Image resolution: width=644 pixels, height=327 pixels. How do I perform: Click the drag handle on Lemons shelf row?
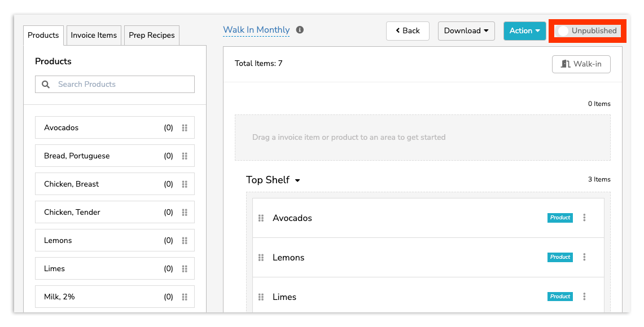(261, 258)
